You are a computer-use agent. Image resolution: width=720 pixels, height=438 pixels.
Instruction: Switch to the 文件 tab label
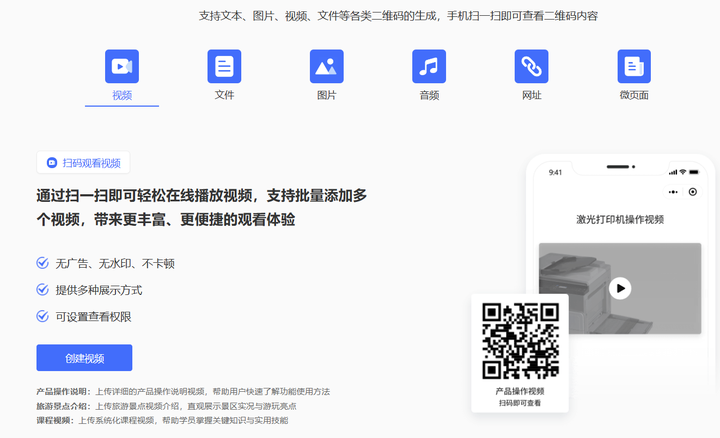(x=224, y=95)
